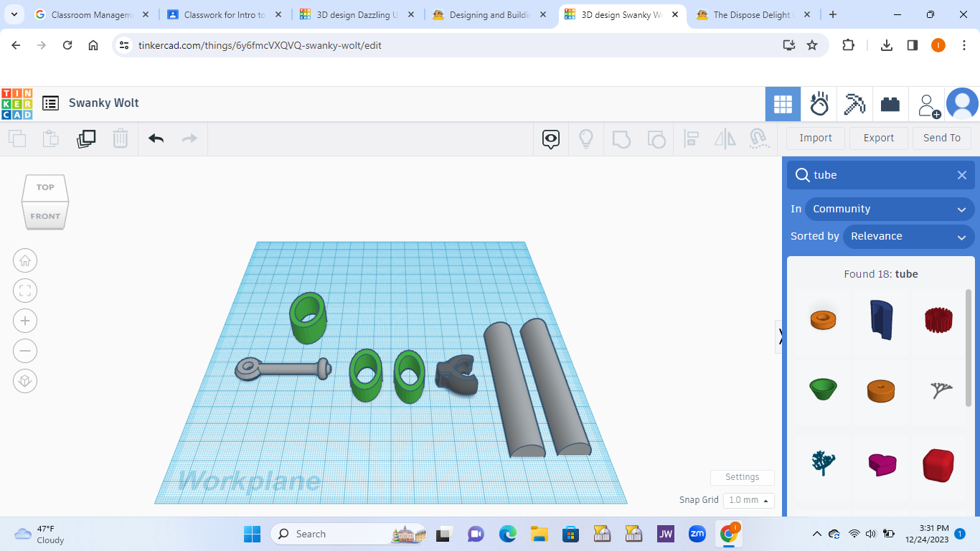This screenshot has height=551, width=980.
Task: Click the Align tool icon
Action: [692, 138]
